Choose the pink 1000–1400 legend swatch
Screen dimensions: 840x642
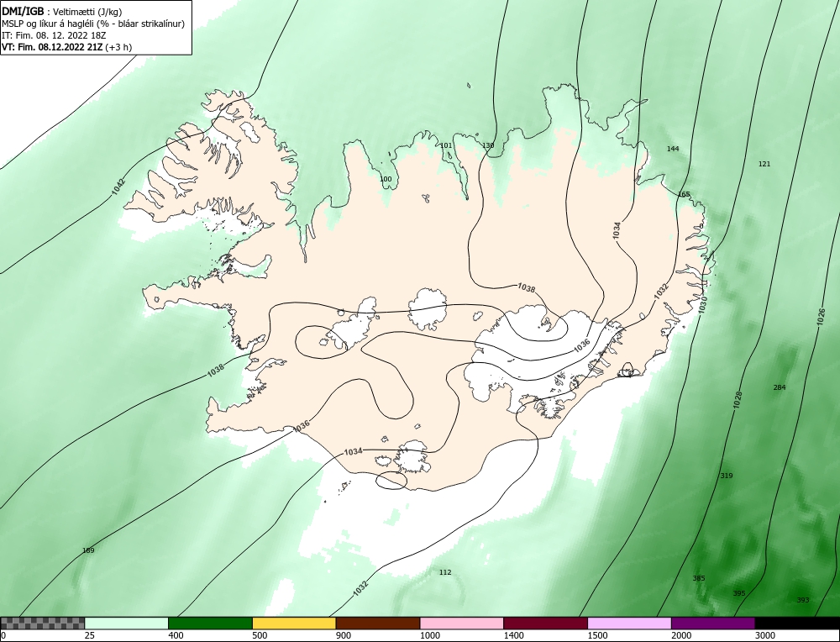[x=462, y=624]
